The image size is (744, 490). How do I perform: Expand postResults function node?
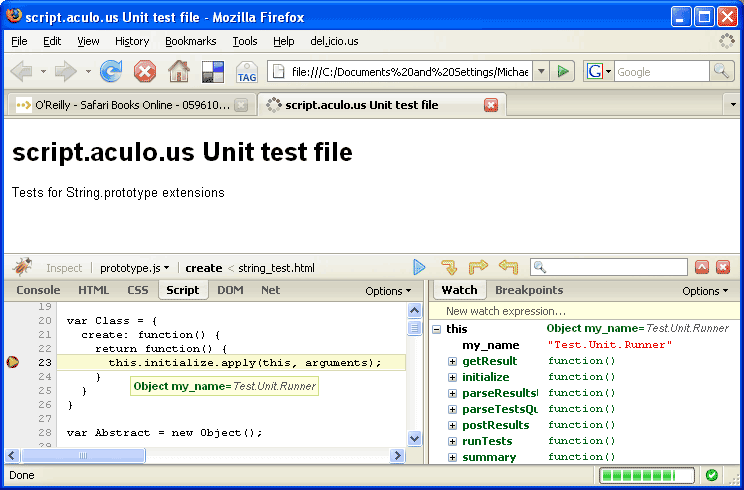click(452, 425)
